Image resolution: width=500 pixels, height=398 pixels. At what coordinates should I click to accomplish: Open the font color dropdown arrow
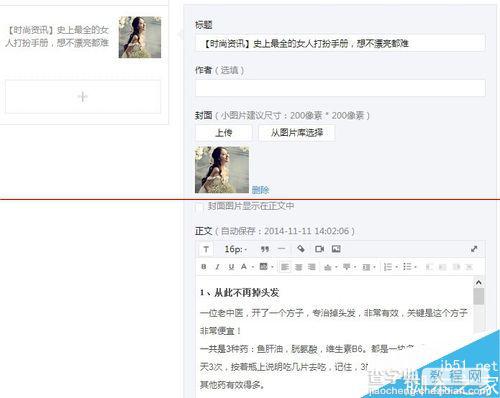pos(253,267)
